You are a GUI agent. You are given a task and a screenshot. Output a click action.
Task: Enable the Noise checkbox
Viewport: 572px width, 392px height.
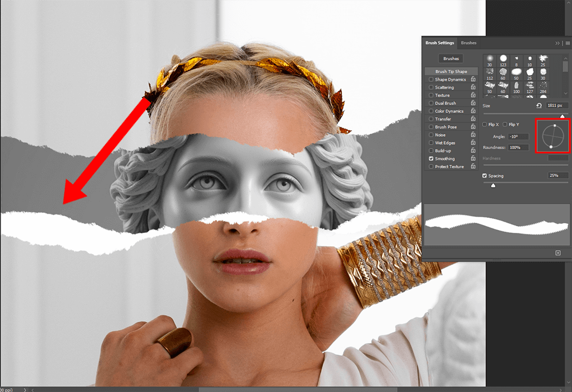(431, 135)
